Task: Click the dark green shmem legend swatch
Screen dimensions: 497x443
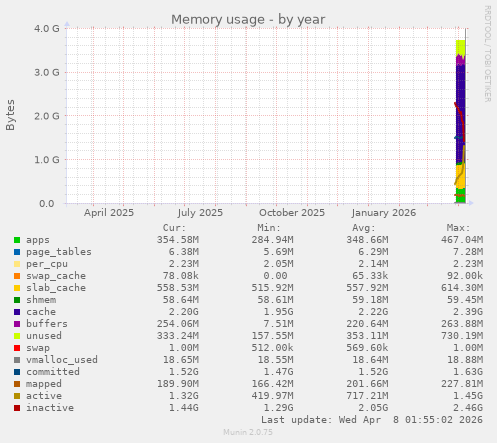Action: (x=17, y=300)
